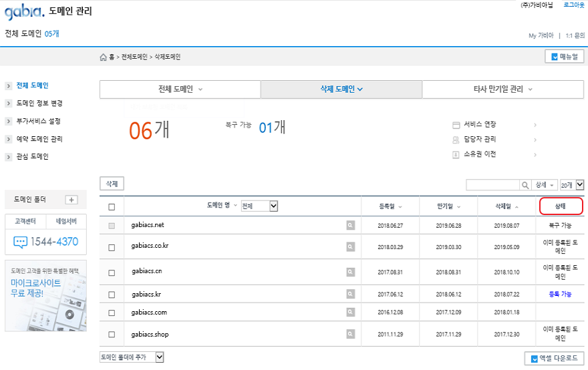
Task: Click the chat bubble icon by 1544-4370
Action: 20,242
